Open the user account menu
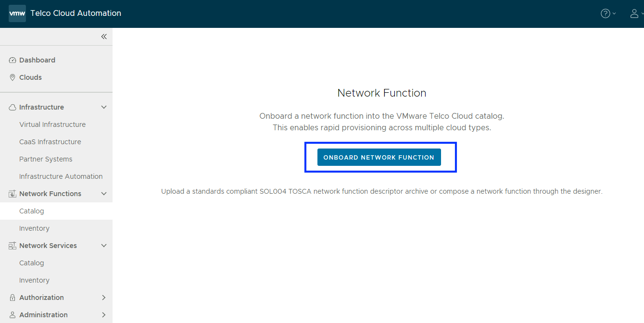 (634, 13)
